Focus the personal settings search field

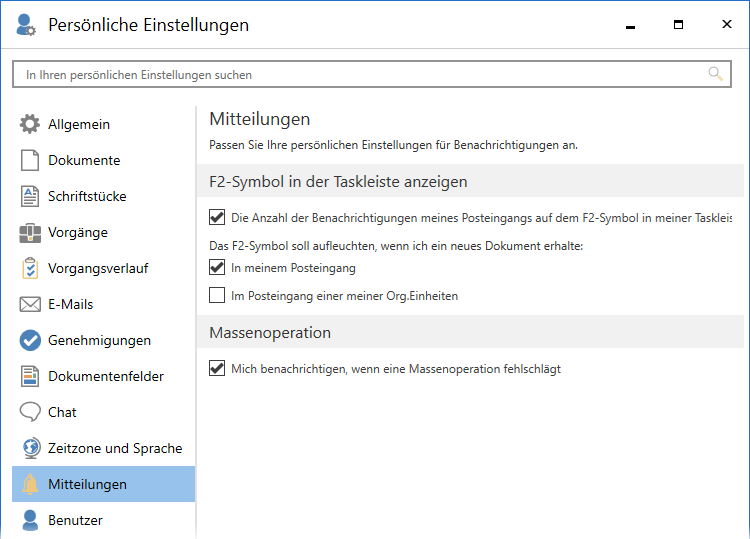(x=360, y=75)
